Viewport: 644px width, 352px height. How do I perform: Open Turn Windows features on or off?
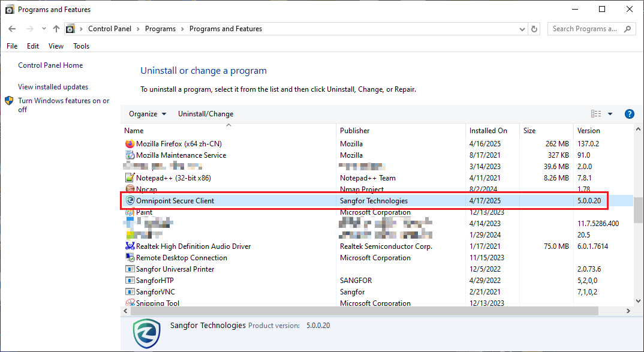click(x=64, y=105)
